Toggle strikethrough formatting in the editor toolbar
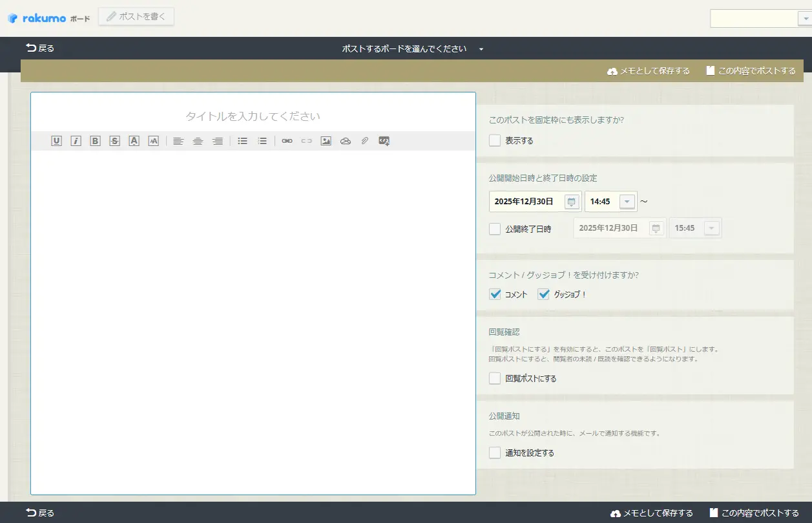The width and height of the screenshot is (812, 523). click(x=114, y=141)
